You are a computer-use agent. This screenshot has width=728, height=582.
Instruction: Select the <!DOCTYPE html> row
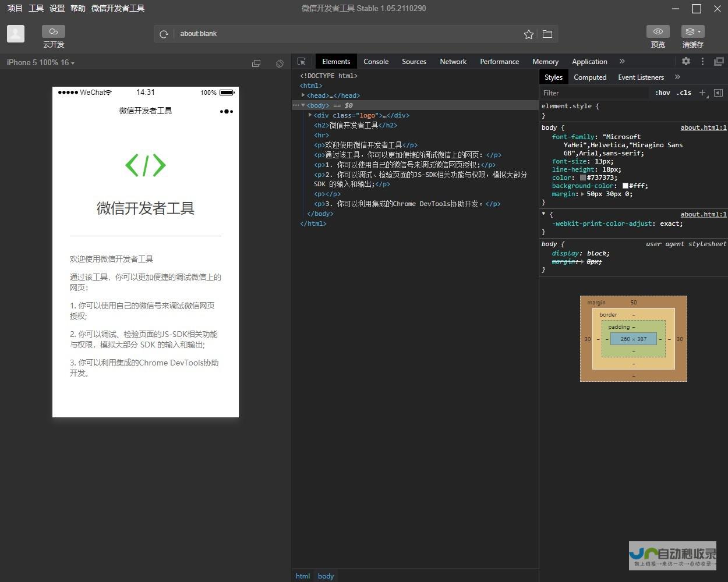(328, 76)
